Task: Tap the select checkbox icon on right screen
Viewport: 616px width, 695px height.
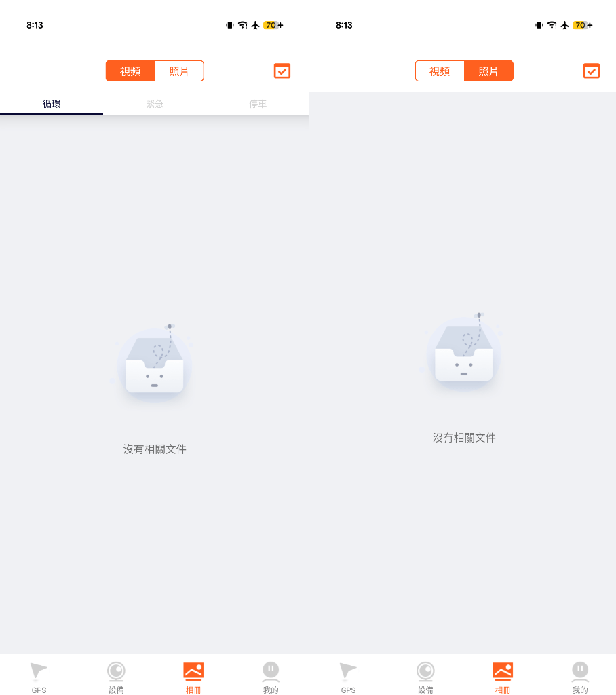Action: [591, 71]
